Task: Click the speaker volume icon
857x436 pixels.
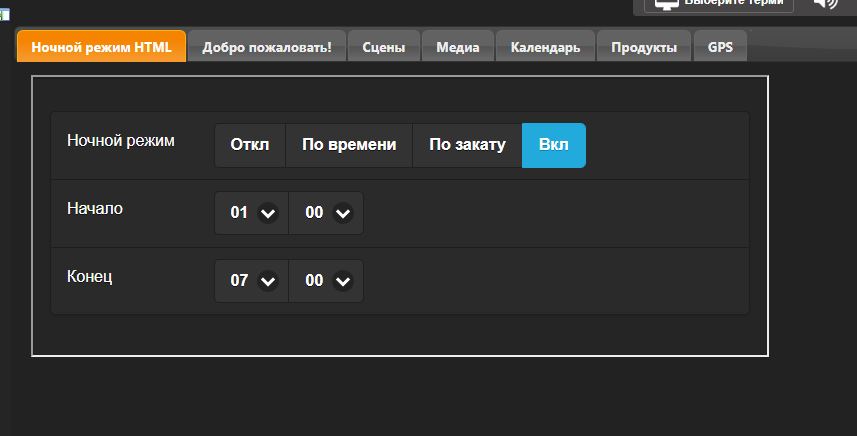Action: [826, 3]
